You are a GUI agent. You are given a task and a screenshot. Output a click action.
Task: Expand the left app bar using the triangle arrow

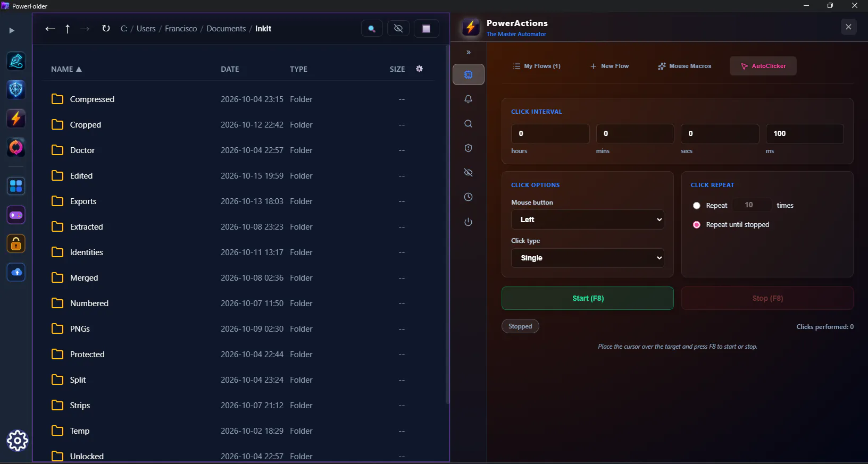point(12,30)
